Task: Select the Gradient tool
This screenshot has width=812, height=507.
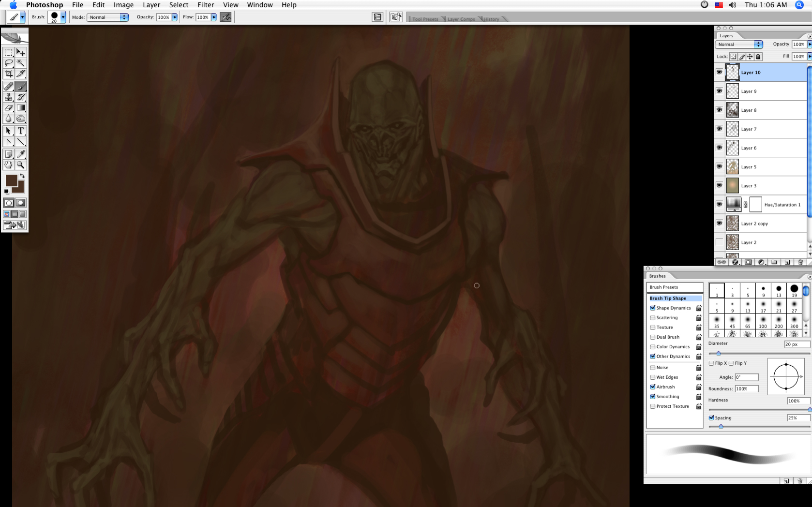Action: (21, 108)
